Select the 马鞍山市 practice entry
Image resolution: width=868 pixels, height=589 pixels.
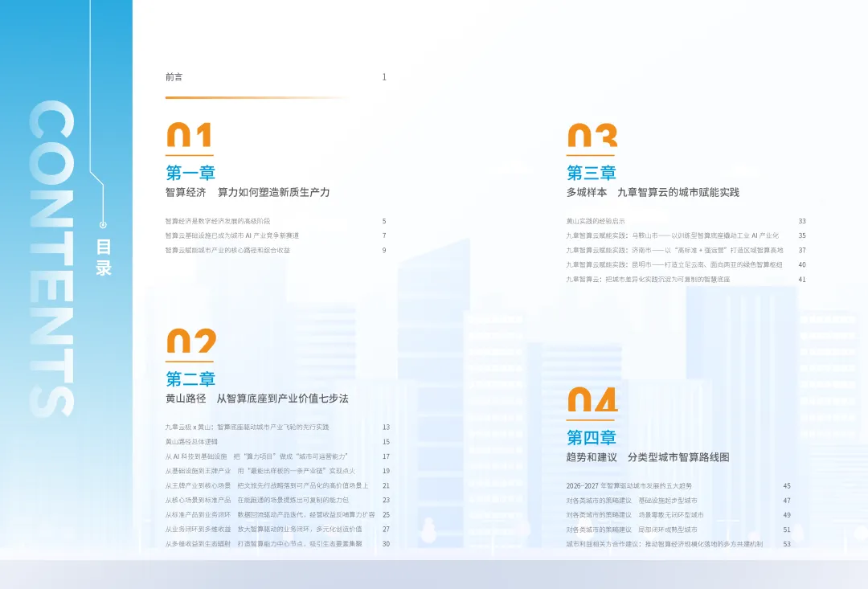click(672, 235)
